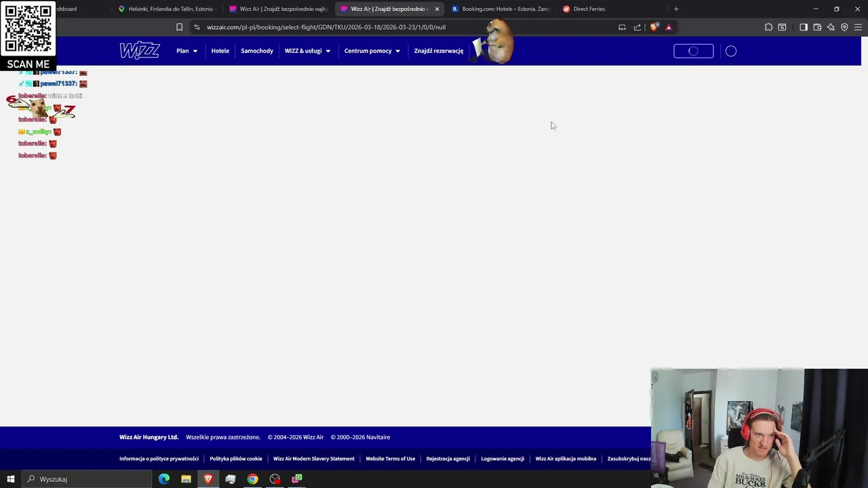Expand the Plan dropdown menu
This screenshot has height=488, width=868.
click(187, 51)
